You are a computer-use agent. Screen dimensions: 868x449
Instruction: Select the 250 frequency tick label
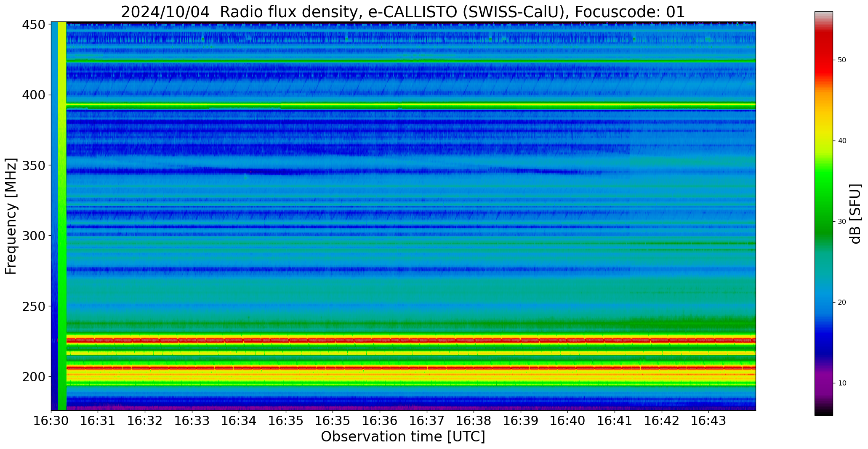click(x=34, y=306)
